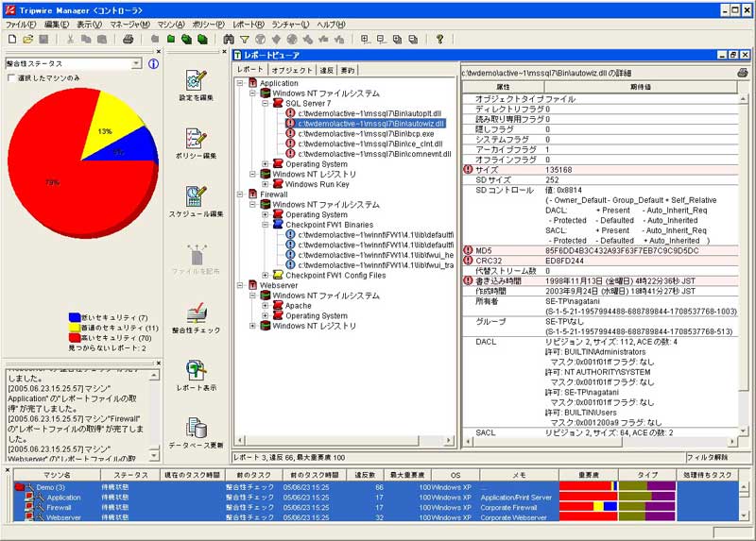Switch to the 要約 tab
Viewport: 756px width, 541px height.
[347, 70]
